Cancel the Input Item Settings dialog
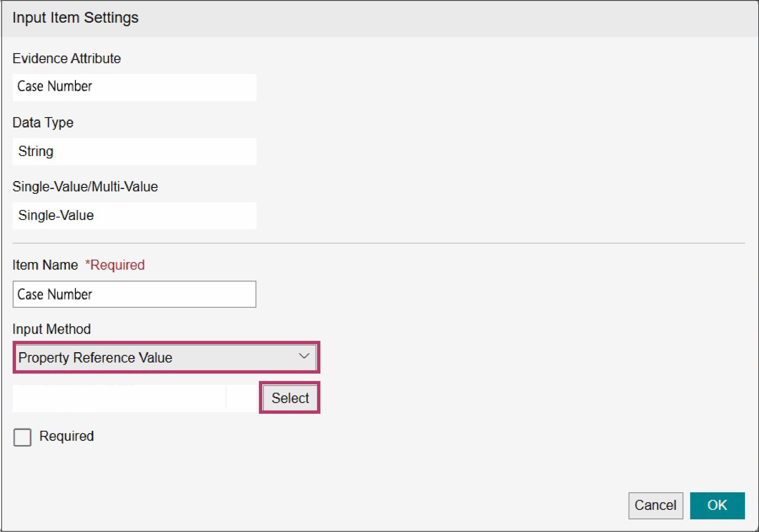This screenshot has width=759, height=532. (x=656, y=505)
